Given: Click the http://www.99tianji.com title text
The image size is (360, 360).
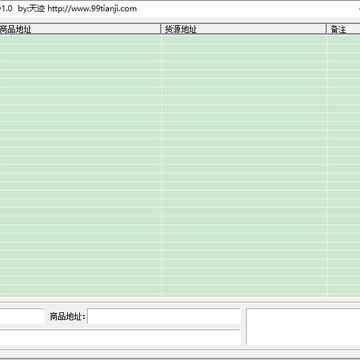Looking at the screenshot, I should (92, 9).
